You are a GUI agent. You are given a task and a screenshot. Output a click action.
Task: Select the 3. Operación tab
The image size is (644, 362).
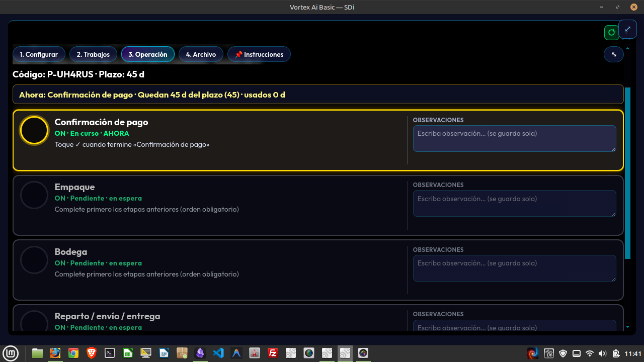click(x=148, y=54)
